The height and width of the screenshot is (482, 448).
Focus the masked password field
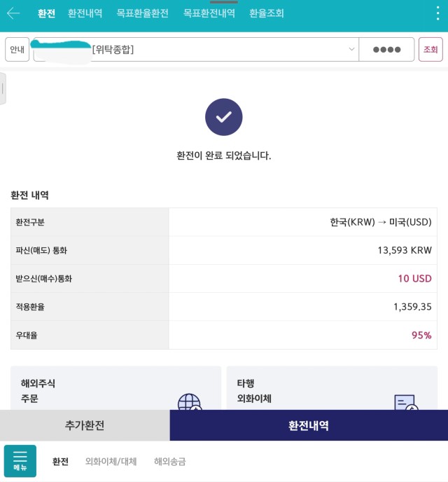pos(386,50)
